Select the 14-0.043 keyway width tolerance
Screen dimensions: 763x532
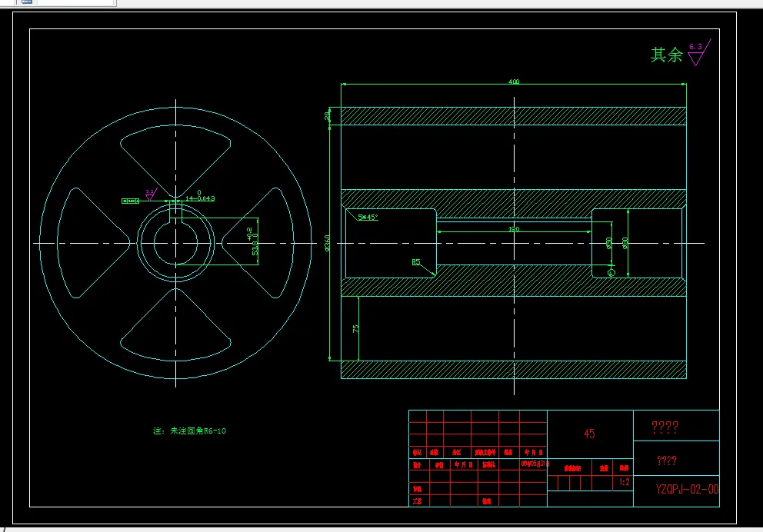(199, 196)
